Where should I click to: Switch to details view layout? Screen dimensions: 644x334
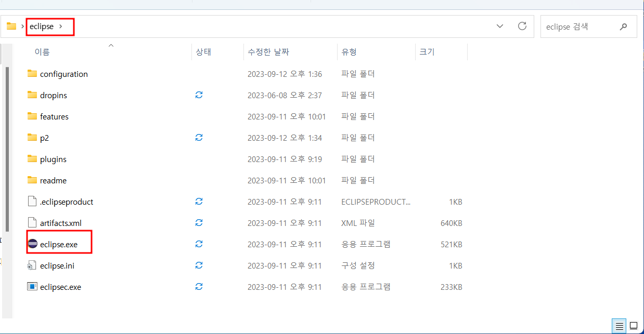620,326
